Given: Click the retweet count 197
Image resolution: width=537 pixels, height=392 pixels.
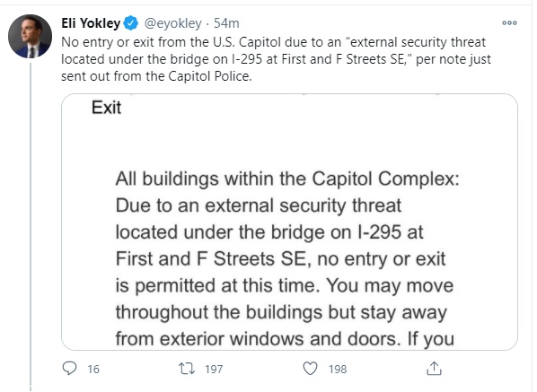Looking at the screenshot, I should 214,369.
